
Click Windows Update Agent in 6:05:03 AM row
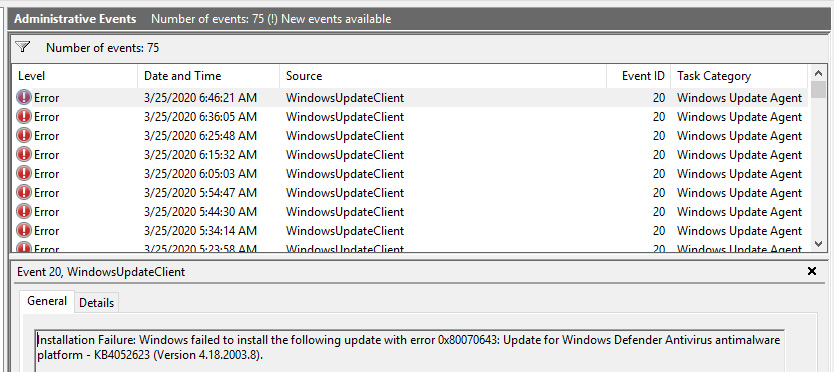click(x=739, y=174)
